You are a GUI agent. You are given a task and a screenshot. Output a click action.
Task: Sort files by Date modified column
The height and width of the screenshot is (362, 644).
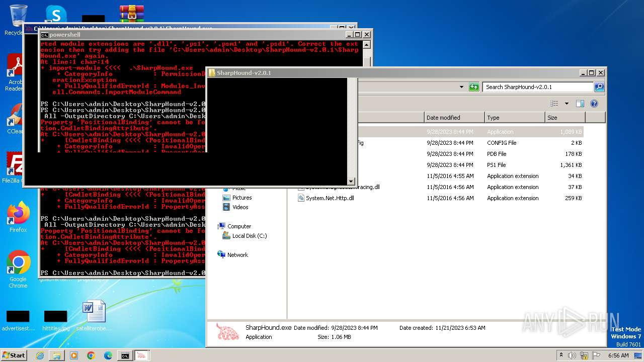point(454,118)
